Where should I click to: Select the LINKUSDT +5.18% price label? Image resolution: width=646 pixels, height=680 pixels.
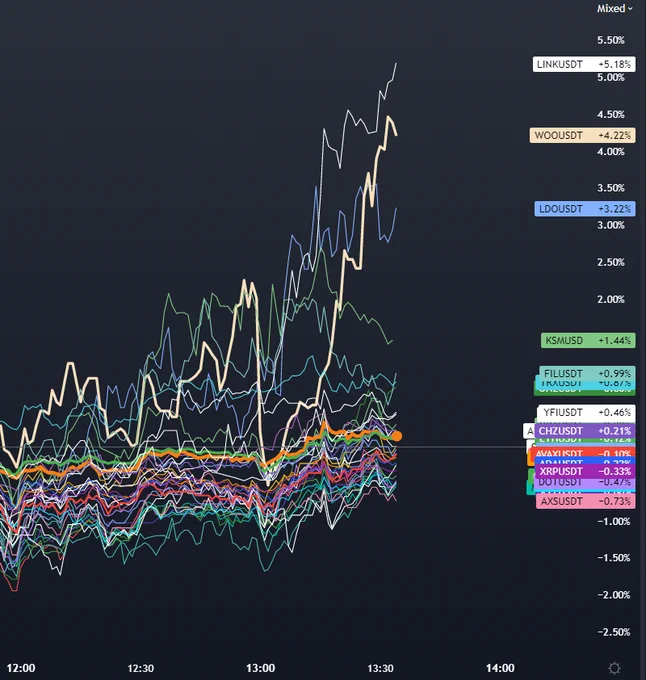(x=584, y=64)
